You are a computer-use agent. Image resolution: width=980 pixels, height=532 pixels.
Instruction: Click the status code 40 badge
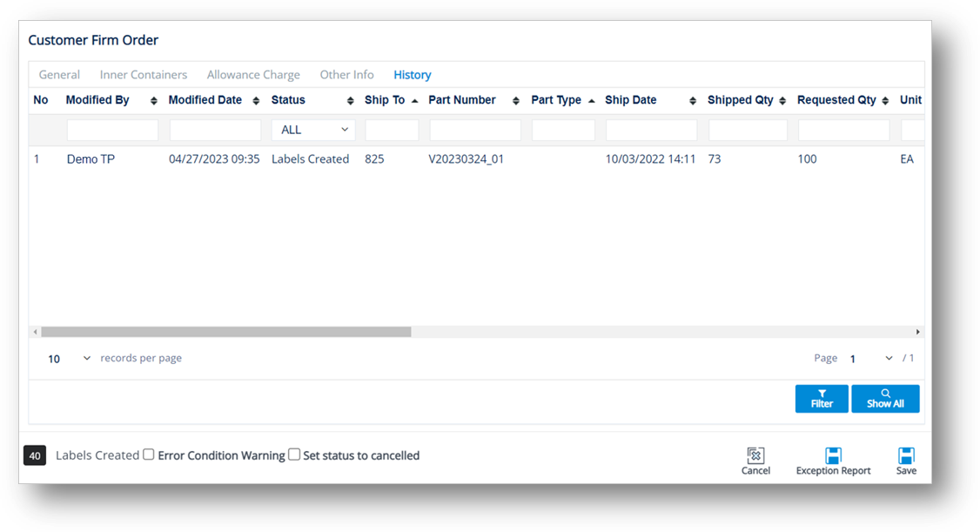(35, 455)
